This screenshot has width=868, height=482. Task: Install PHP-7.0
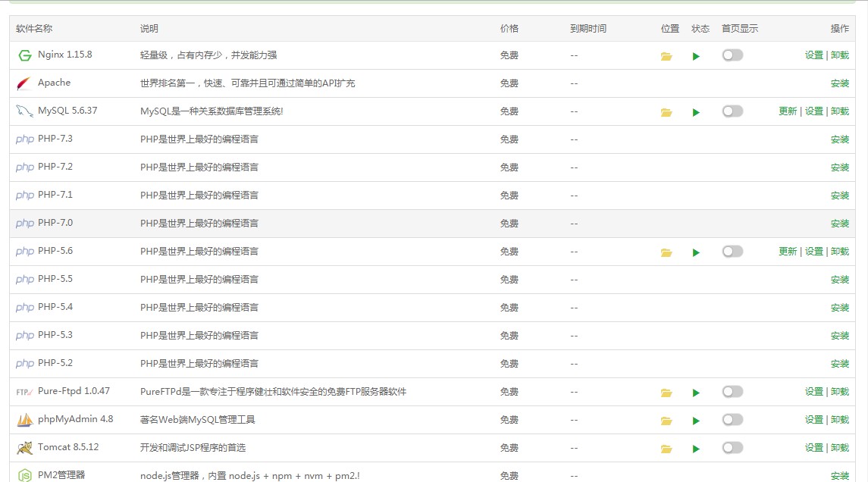tap(840, 223)
